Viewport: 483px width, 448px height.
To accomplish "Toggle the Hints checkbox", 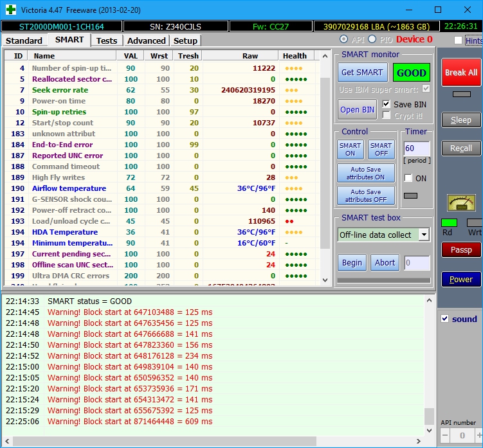I will (458, 40).
